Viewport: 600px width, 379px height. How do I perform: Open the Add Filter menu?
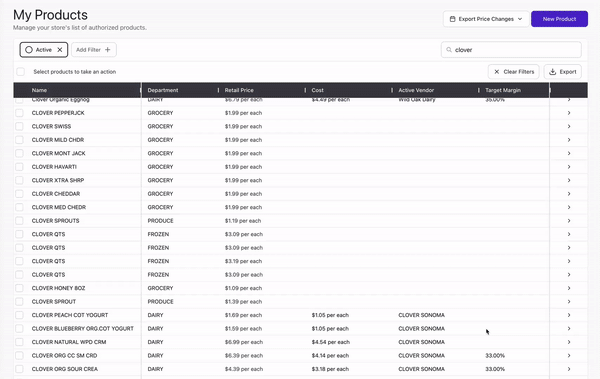[x=94, y=50]
